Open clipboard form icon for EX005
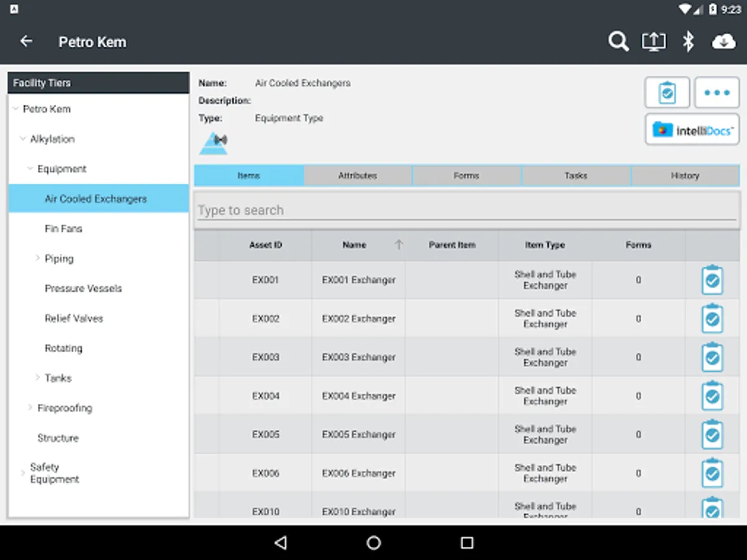The image size is (747, 560). (712, 434)
